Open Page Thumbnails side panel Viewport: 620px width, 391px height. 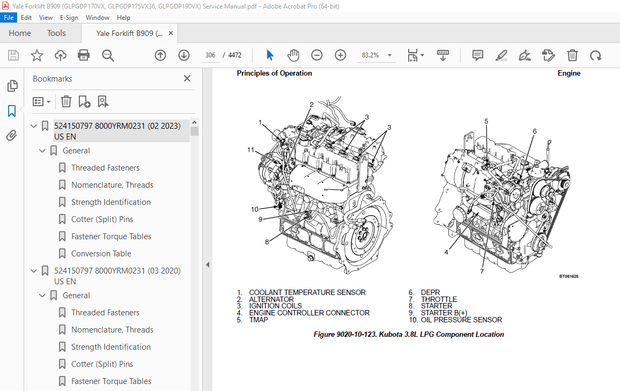12,86
